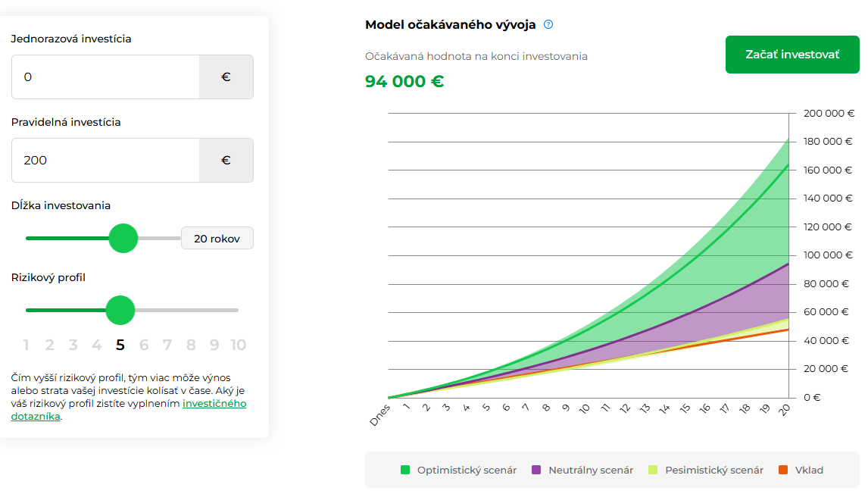Set risk profile to number 10
Viewport: 868px width, 494px height.
[239, 345]
